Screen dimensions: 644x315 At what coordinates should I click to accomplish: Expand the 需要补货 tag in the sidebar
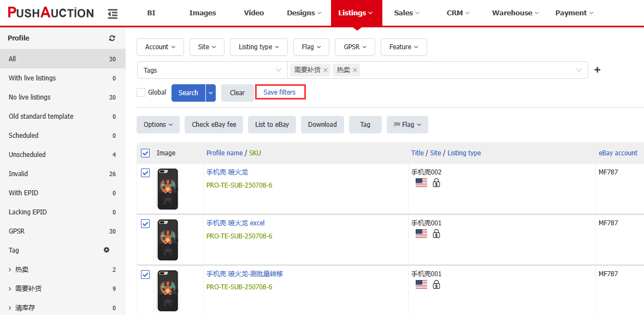(x=10, y=289)
